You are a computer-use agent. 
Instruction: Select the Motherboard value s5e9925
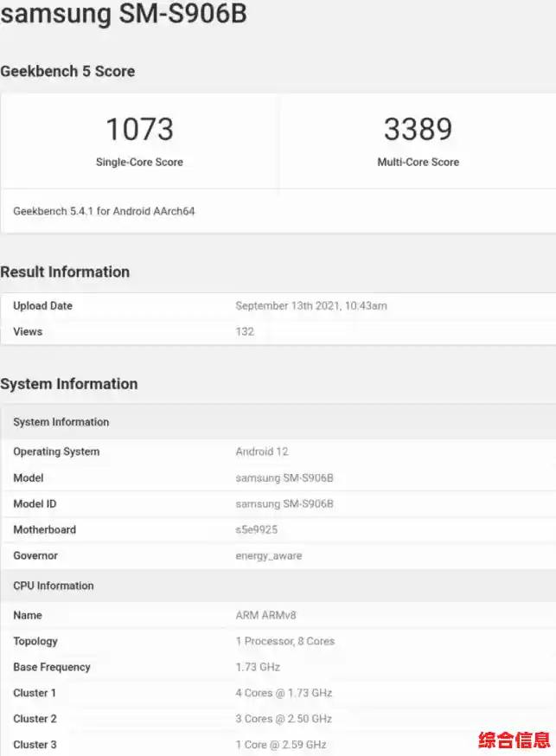point(256,529)
